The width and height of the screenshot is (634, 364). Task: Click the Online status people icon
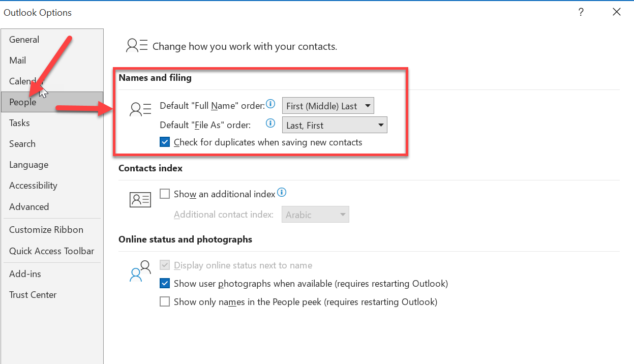click(x=140, y=271)
